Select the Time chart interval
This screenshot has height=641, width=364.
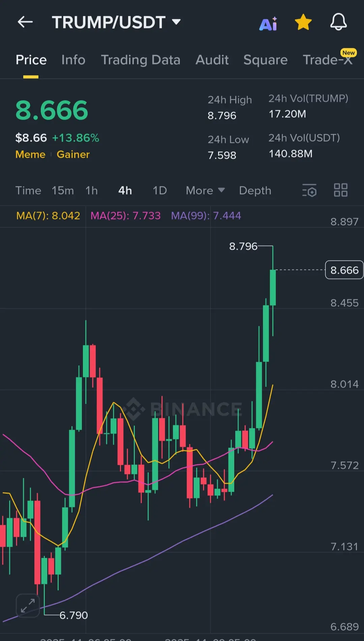(x=28, y=191)
